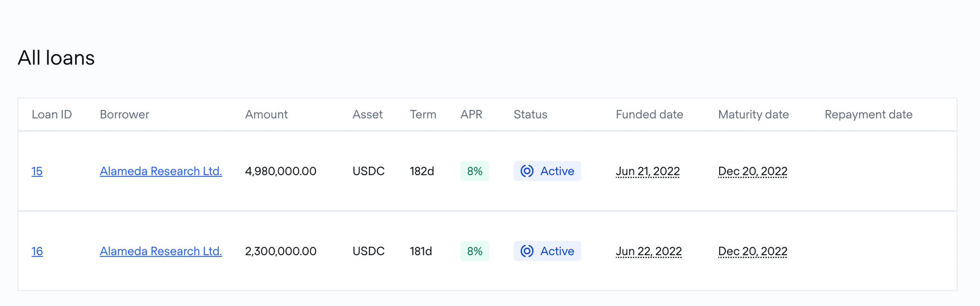
Task: Click the Active status icon for loan 16
Action: point(527,251)
